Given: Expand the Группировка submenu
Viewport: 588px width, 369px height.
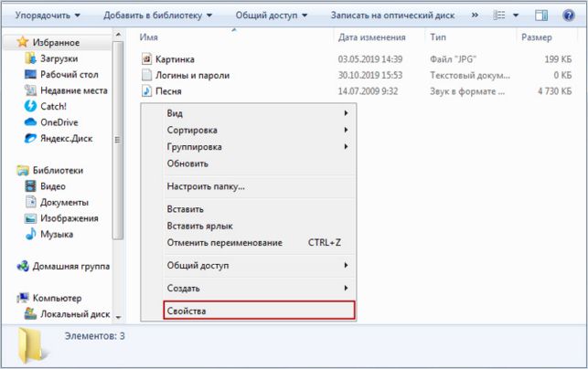Looking at the screenshot, I should click(259, 147).
